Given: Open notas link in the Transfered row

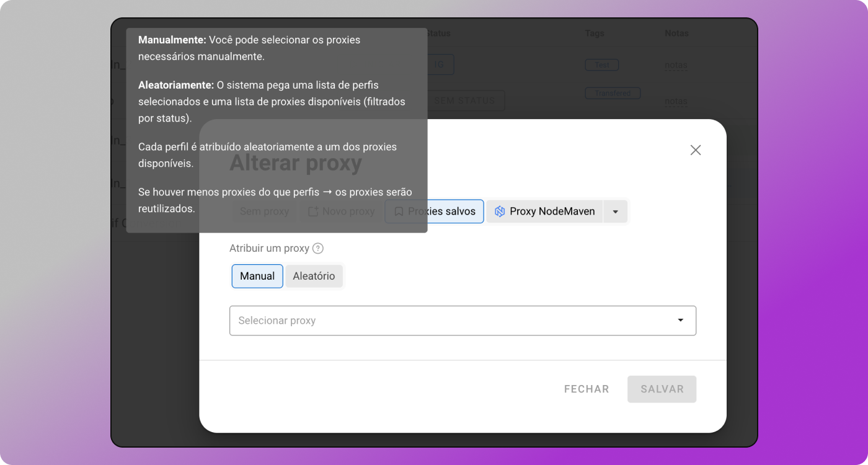Looking at the screenshot, I should (x=676, y=100).
